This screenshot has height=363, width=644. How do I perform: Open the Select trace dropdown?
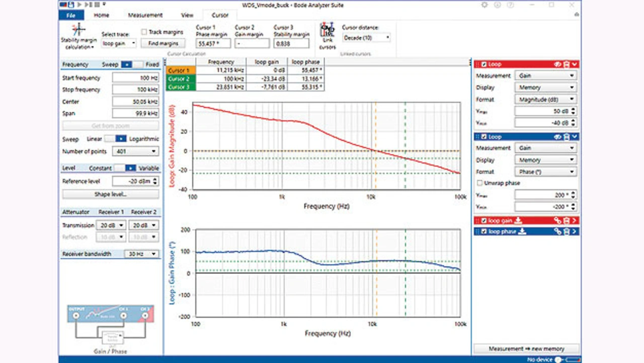pyautogui.click(x=119, y=44)
